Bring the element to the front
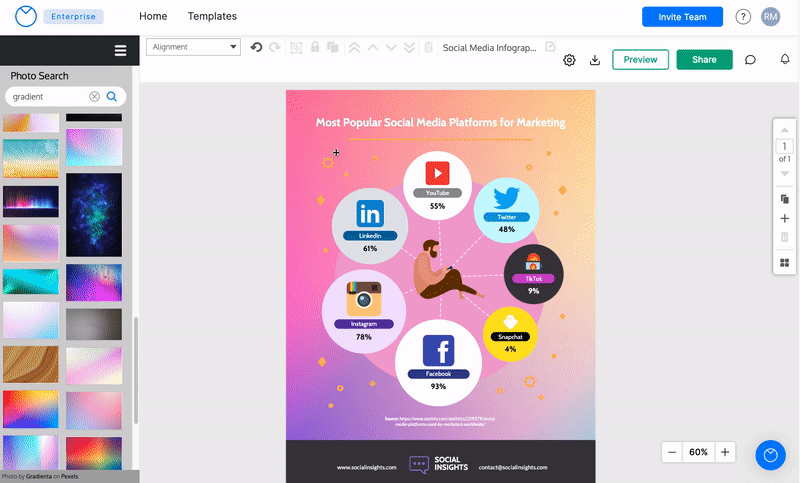 354,47
